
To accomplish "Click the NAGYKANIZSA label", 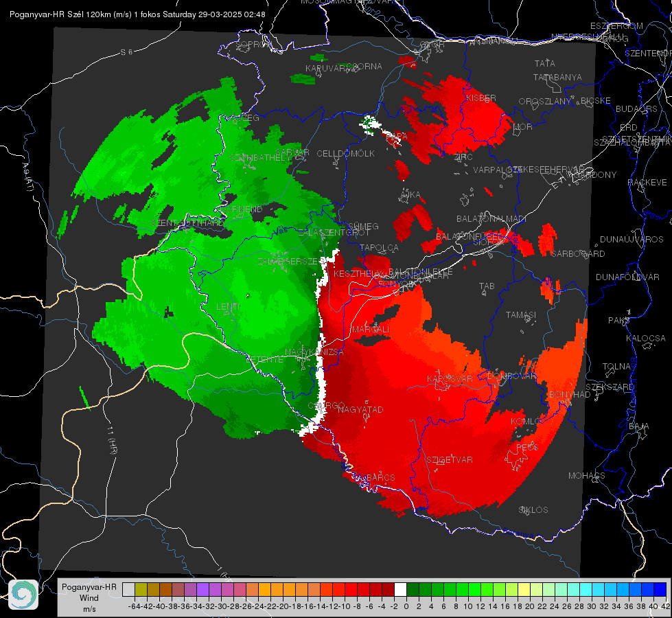I will (x=314, y=352).
